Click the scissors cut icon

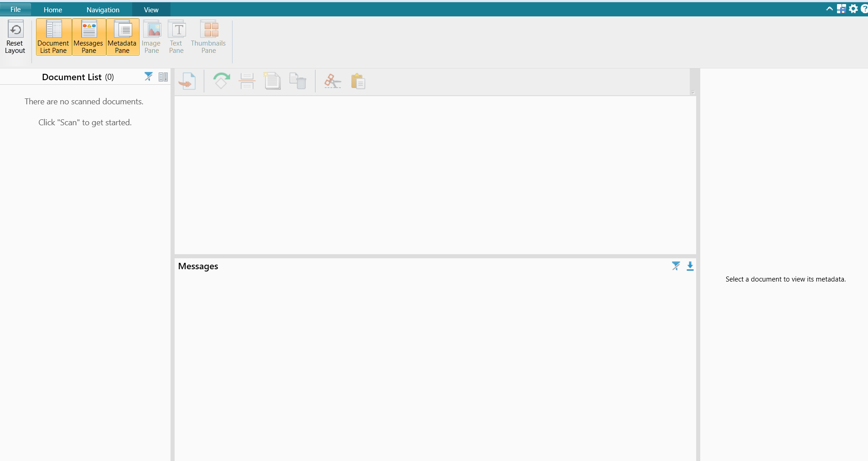[x=333, y=81]
